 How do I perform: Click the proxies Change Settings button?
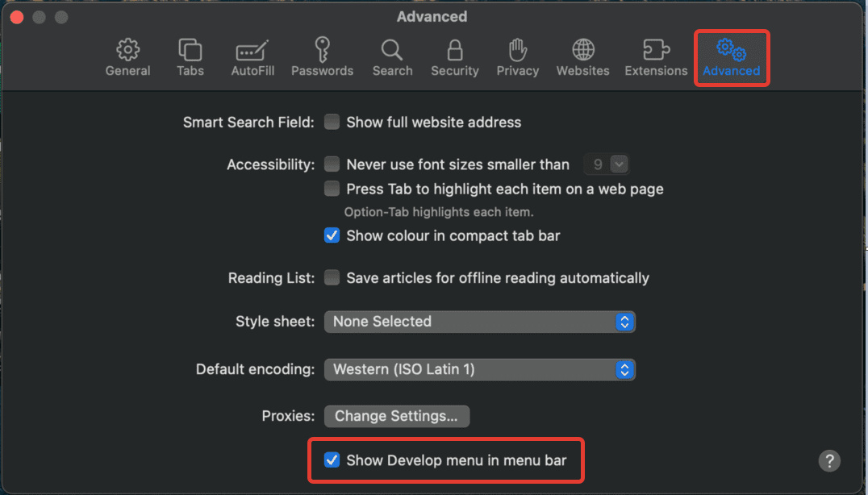click(x=396, y=416)
